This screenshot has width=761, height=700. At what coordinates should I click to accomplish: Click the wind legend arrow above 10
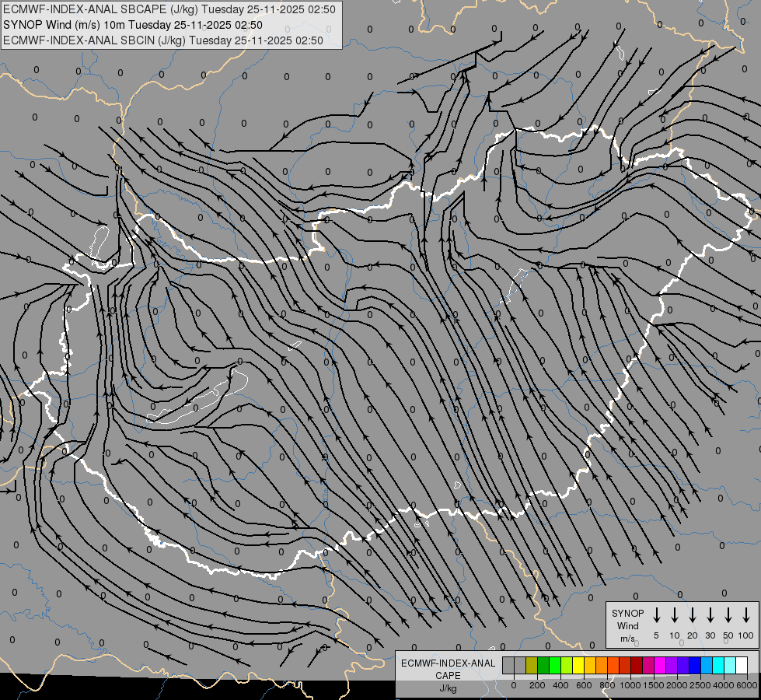point(675,615)
